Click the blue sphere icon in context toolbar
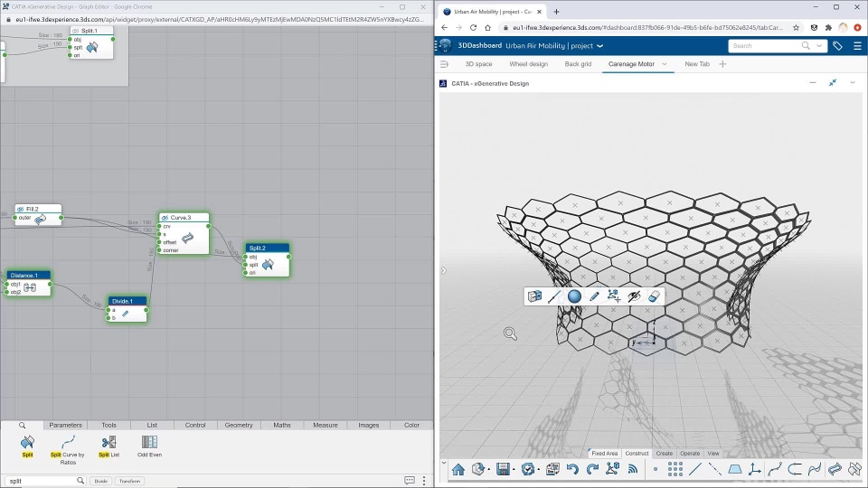 575,296
